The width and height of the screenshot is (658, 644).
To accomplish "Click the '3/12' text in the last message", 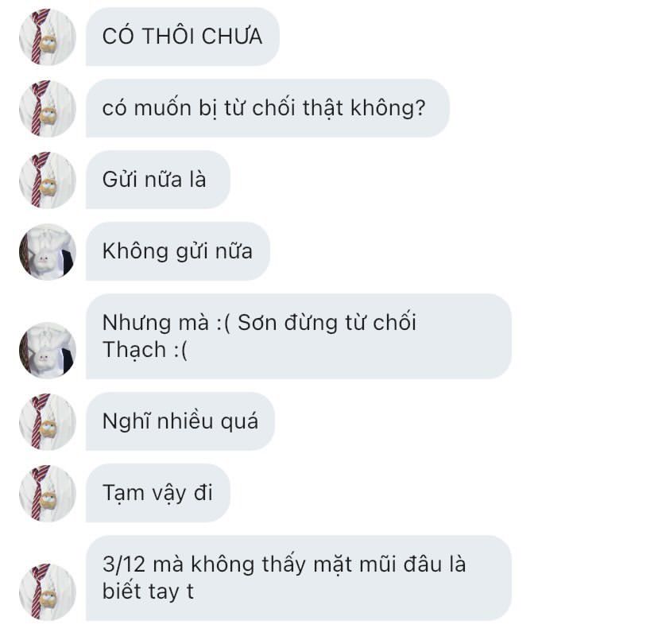I will [124, 564].
